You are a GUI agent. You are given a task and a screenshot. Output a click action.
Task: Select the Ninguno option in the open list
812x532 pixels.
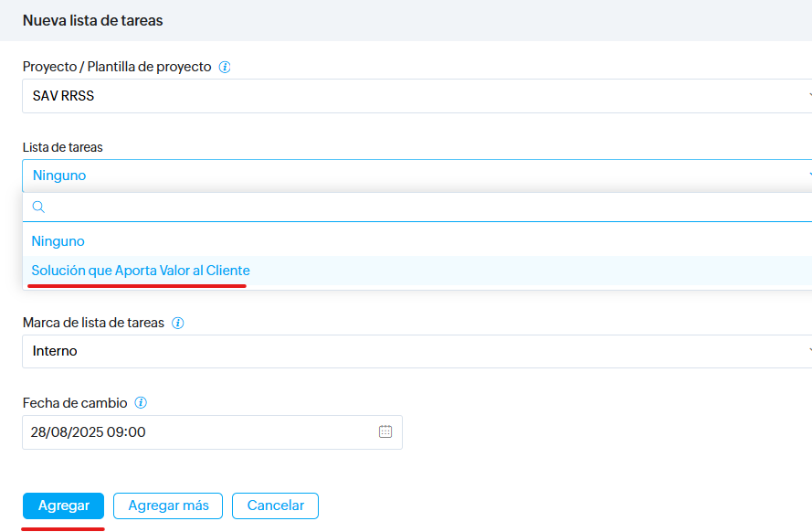[58, 241]
